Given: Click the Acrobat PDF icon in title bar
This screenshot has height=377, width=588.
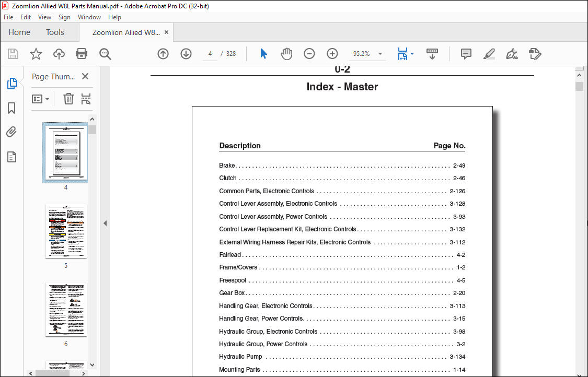Looking at the screenshot, I should click(x=5, y=6).
